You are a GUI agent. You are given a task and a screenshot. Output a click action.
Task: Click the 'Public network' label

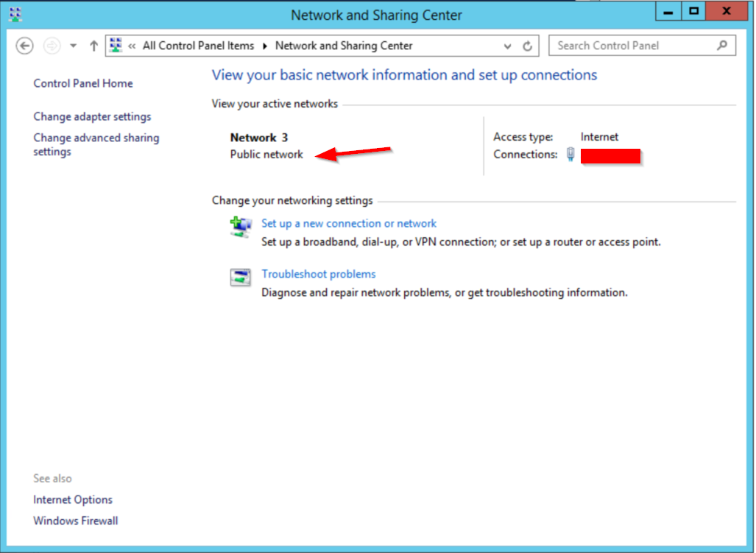click(x=266, y=155)
